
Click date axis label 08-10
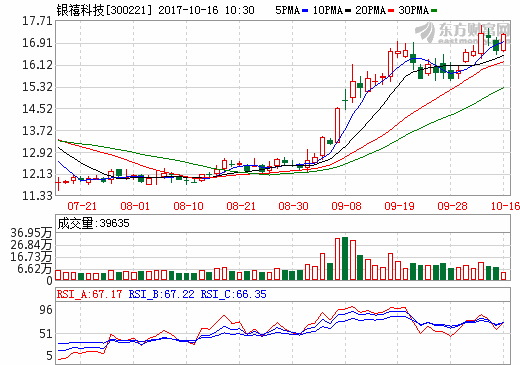[x=188, y=206]
